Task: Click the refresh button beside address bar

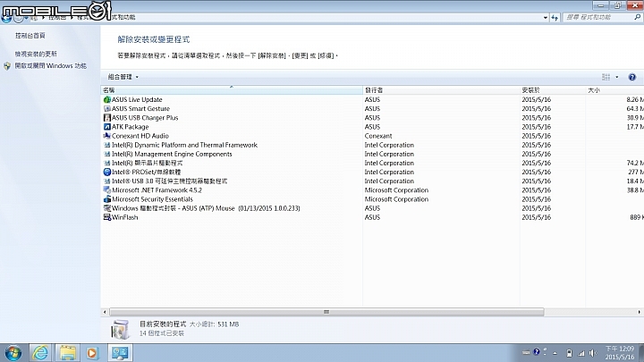Action: (555, 17)
